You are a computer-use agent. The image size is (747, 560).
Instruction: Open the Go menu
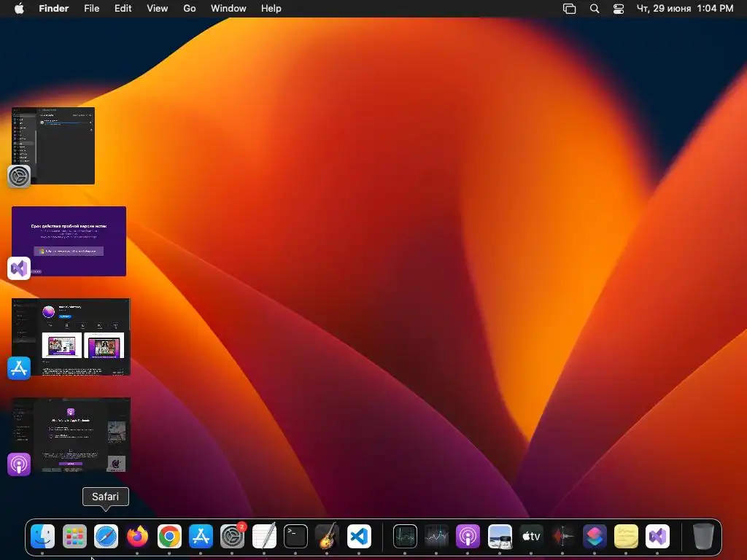click(x=190, y=8)
